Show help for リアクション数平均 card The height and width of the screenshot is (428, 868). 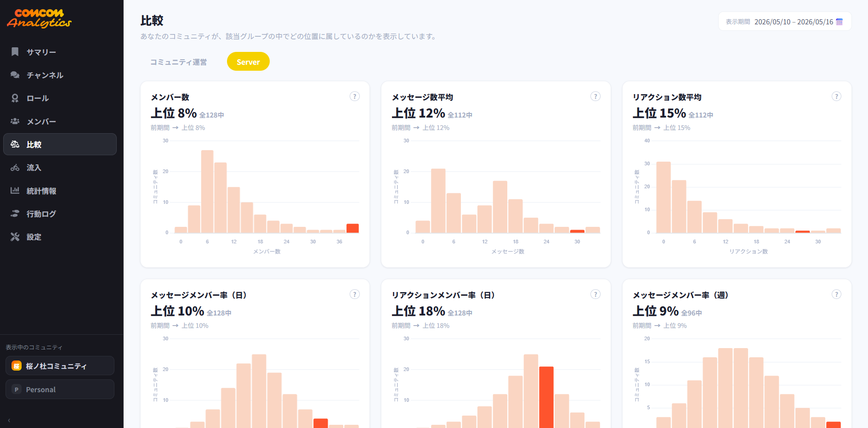pos(836,96)
